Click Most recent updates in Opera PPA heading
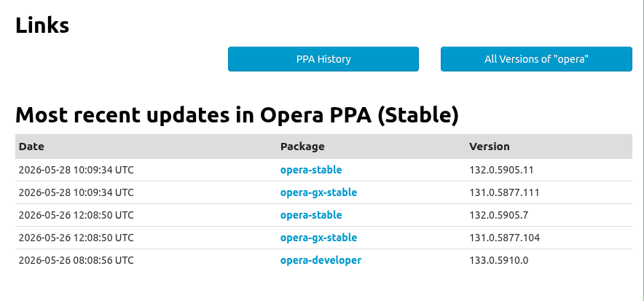The image size is (644, 301). (x=237, y=115)
